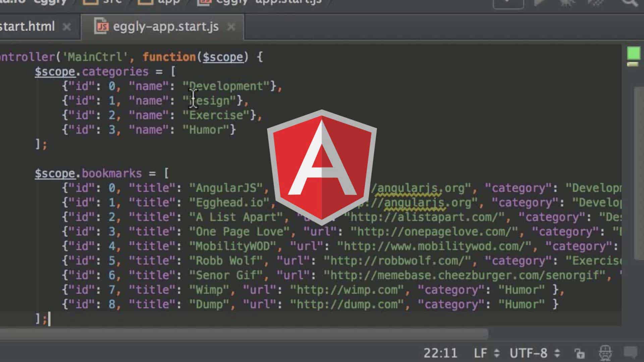Select the eggly-app.start.js editor tab
This screenshot has height=362, width=644.
pos(165,26)
